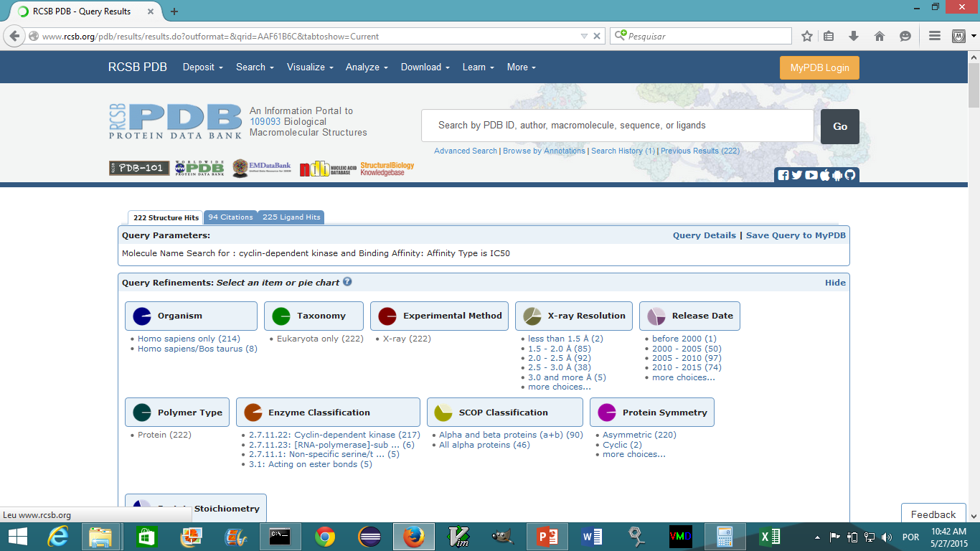980x551 pixels.
Task: Expand the Visualize menu
Action: 310,67
